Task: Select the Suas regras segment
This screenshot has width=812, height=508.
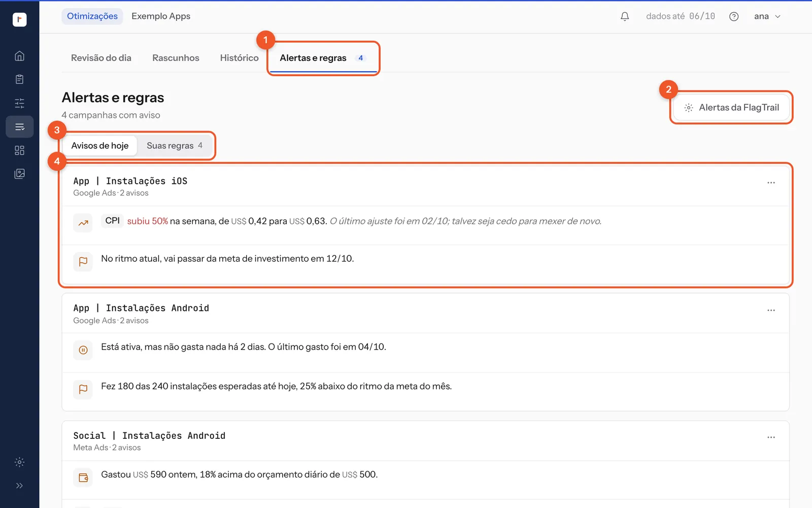Action: (175, 146)
